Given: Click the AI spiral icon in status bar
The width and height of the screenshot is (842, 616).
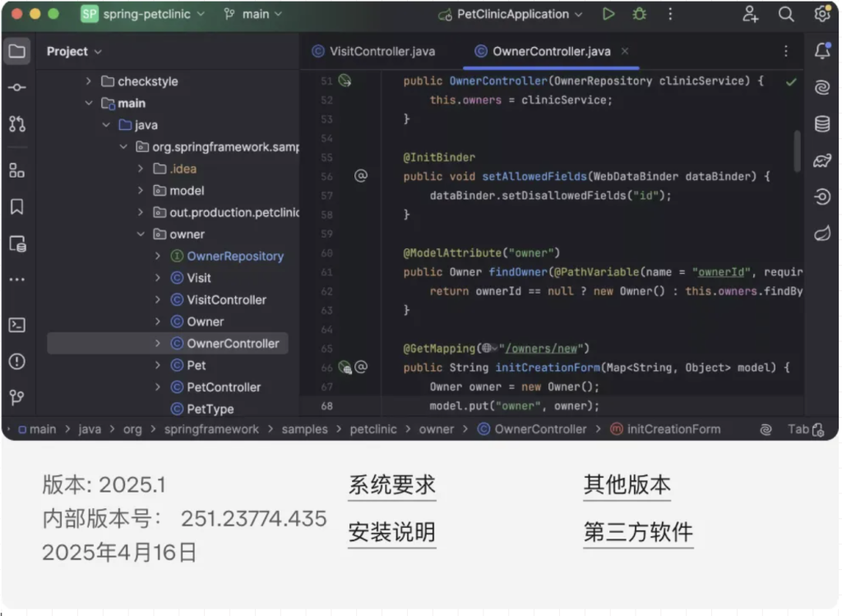Looking at the screenshot, I should click(766, 429).
